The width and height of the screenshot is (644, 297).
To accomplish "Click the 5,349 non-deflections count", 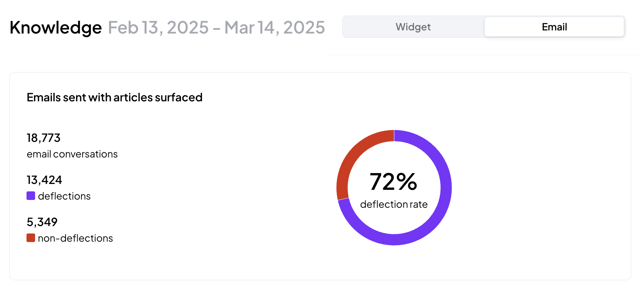I will [42, 222].
